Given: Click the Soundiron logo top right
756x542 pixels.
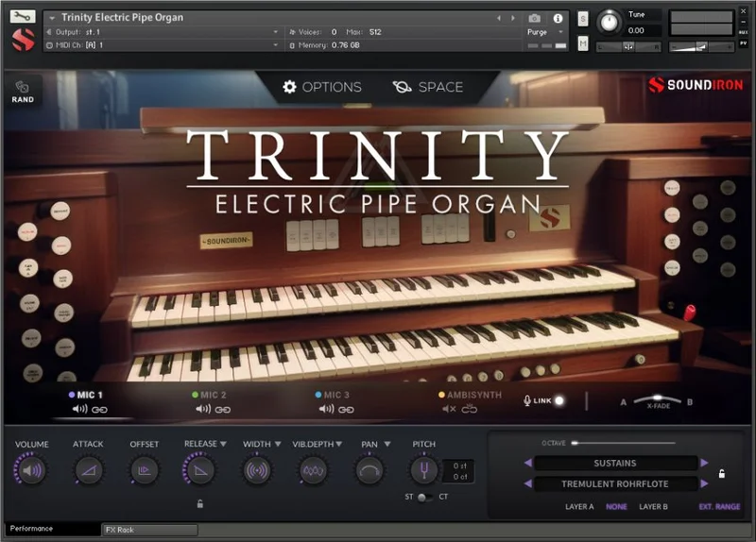Looking at the screenshot, I should 696,85.
